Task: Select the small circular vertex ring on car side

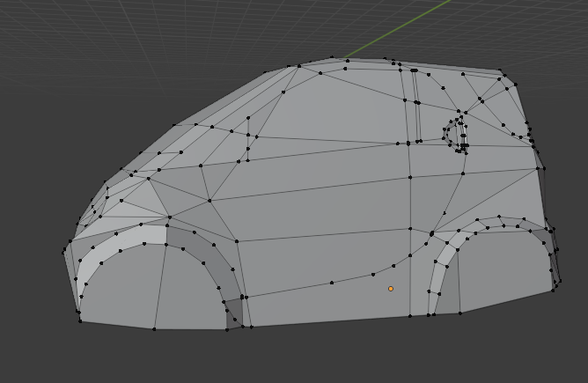Action: click(455, 135)
